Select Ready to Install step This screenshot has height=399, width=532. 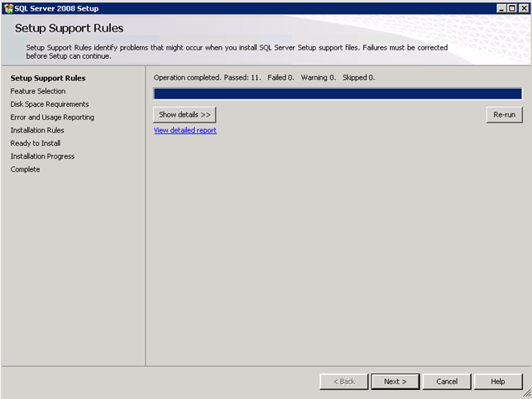(35, 143)
